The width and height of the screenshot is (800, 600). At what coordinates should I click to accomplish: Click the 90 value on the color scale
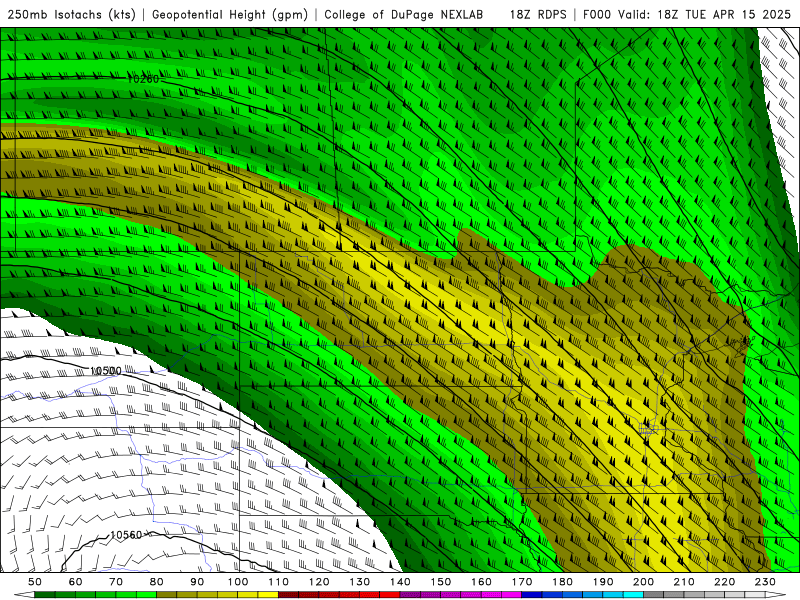point(197,582)
